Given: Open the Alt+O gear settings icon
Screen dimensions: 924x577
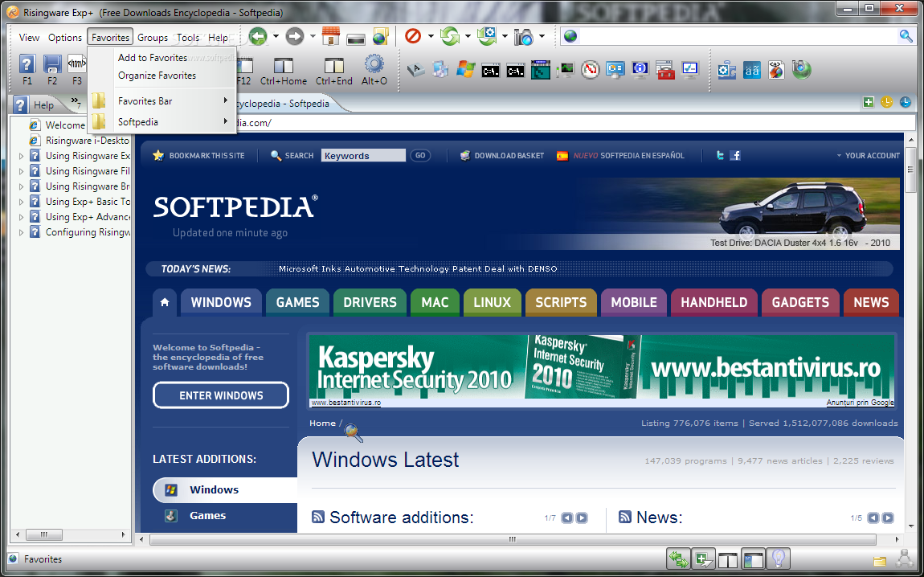Looking at the screenshot, I should click(x=374, y=63).
